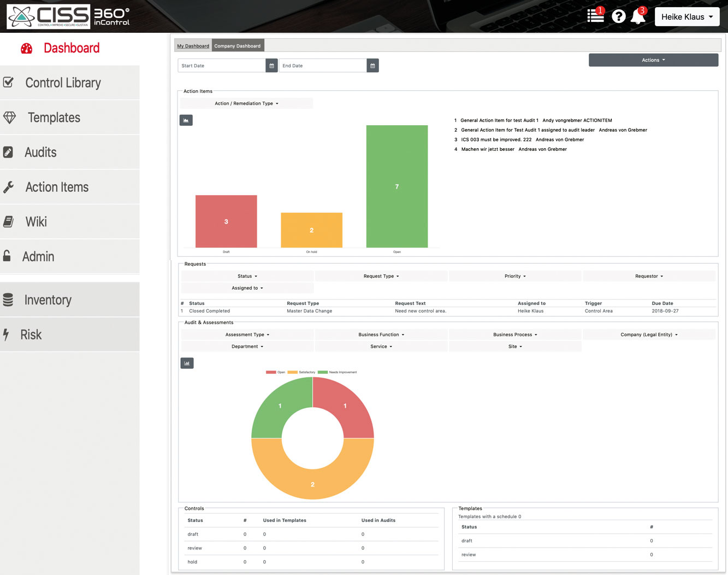
Task: Toggle Satisfactory series in donut legend
Action: 301,372
